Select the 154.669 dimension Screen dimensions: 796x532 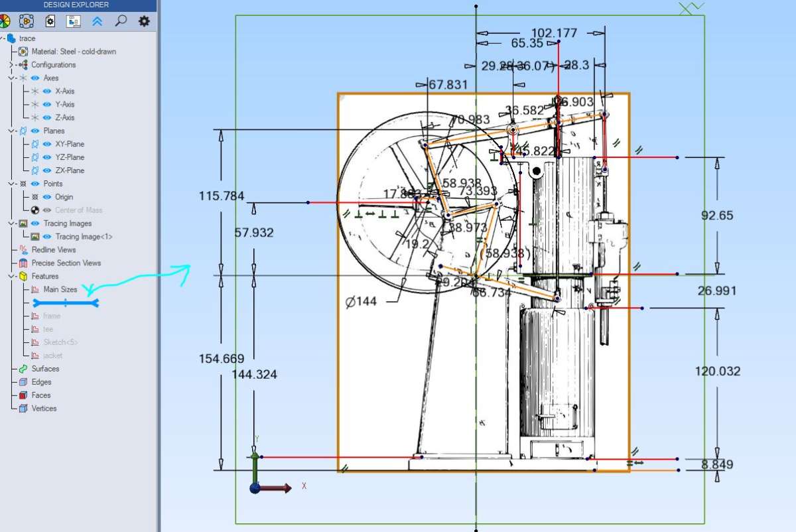(222, 358)
